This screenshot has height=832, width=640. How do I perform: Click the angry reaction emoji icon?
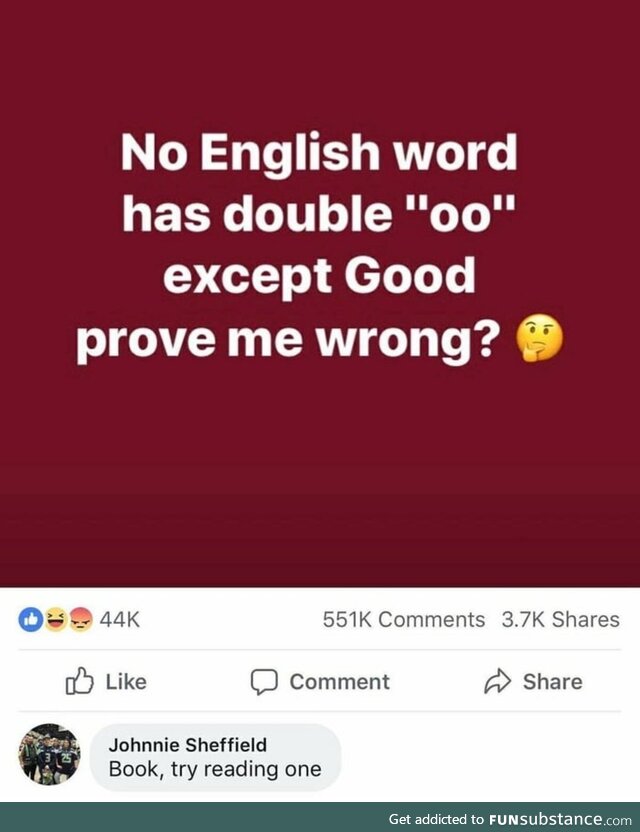coord(81,619)
